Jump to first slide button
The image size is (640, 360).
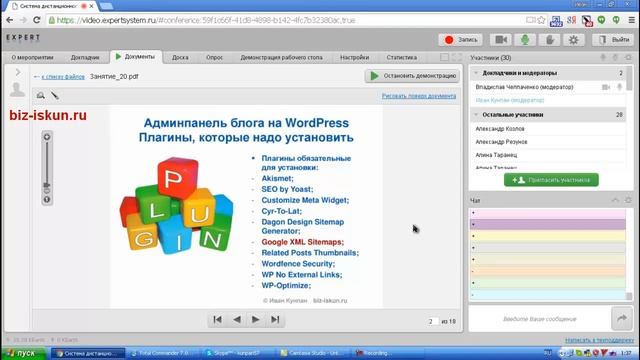tap(218, 320)
